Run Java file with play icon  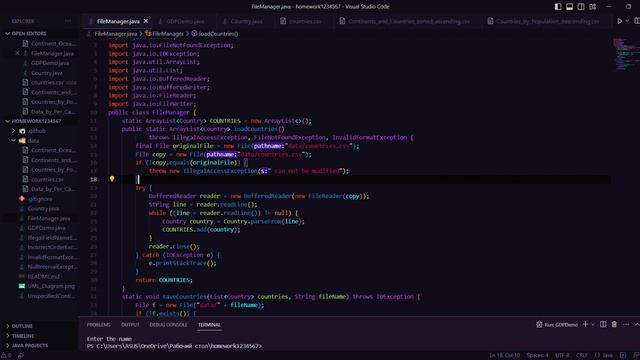point(620,21)
